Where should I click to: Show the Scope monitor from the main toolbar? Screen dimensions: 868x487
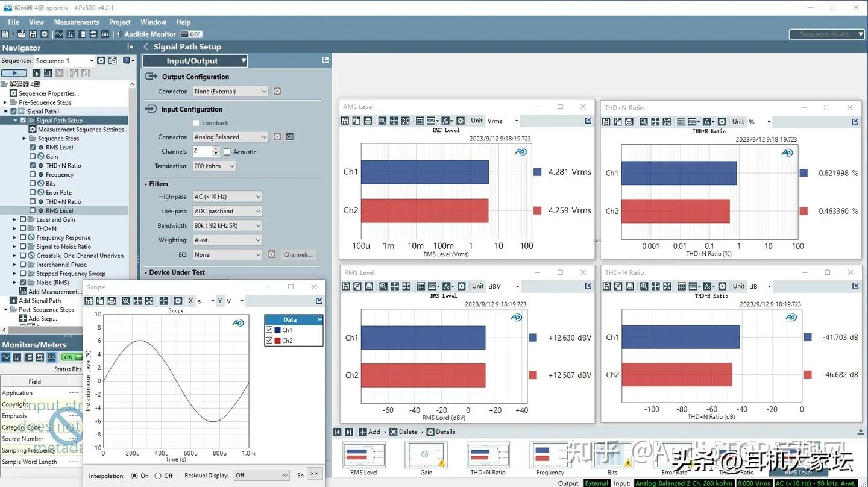click(x=59, y=34)
